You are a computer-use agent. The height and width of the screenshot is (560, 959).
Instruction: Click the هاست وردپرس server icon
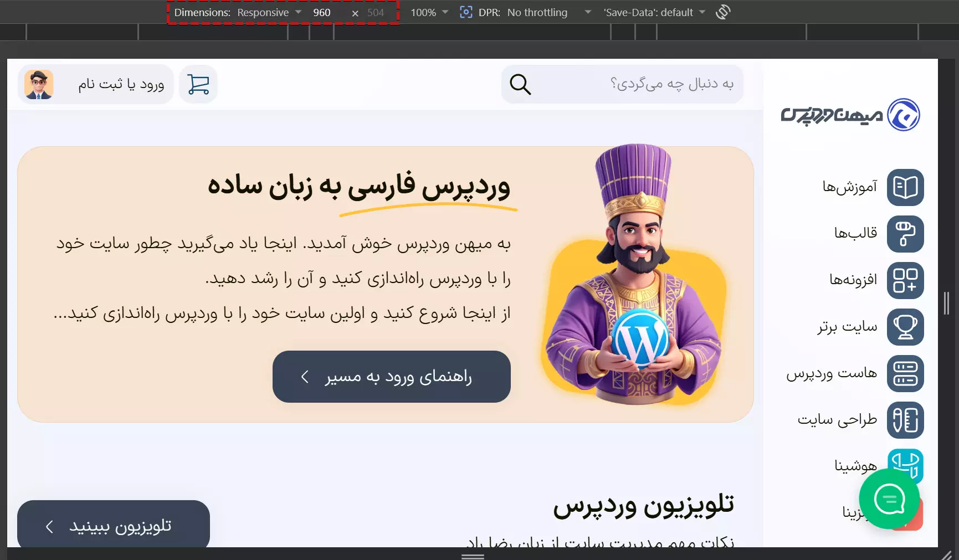point(905,373)
